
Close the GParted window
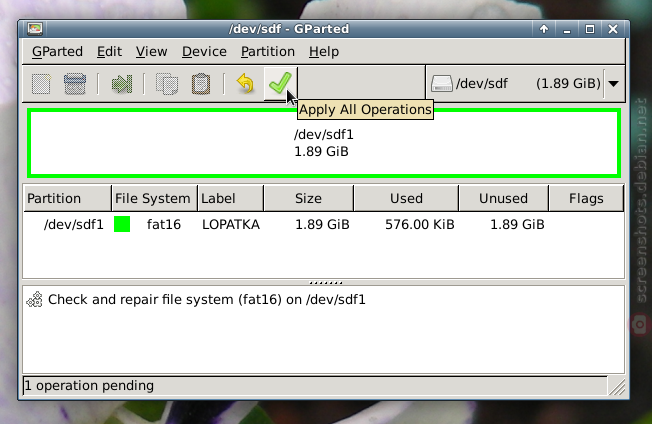[x=613, y=29]
